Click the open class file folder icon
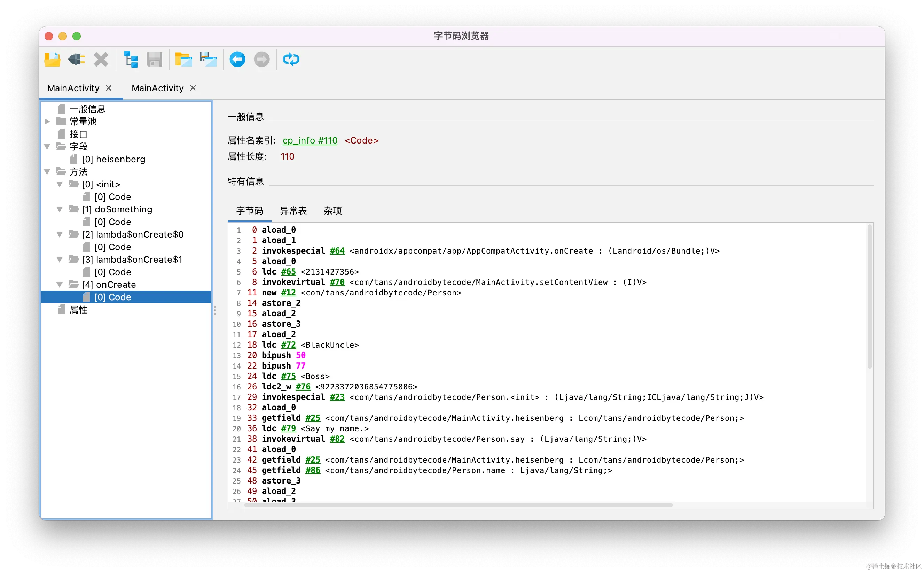Image resolution: width=924 pixels, height=572 pixels. click(52, 59)
